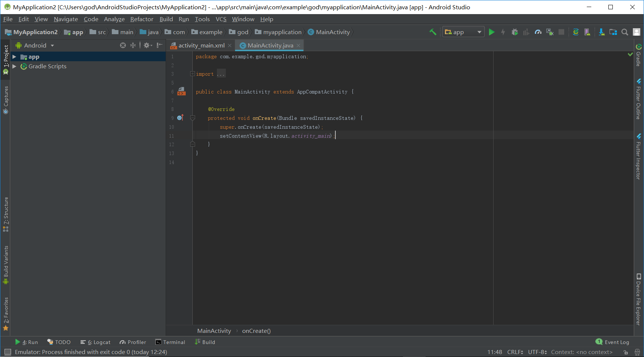Expand the folded import statements

[192, 74]
